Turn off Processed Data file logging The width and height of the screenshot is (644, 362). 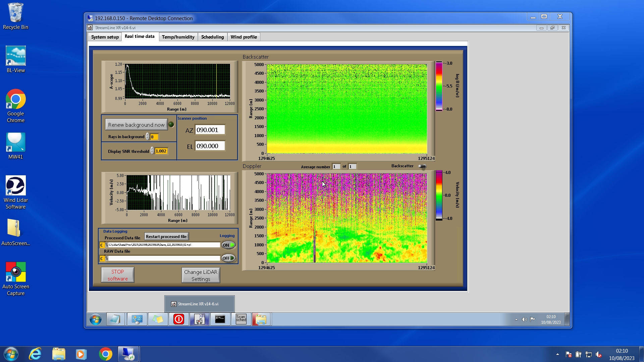coord(228,245)
